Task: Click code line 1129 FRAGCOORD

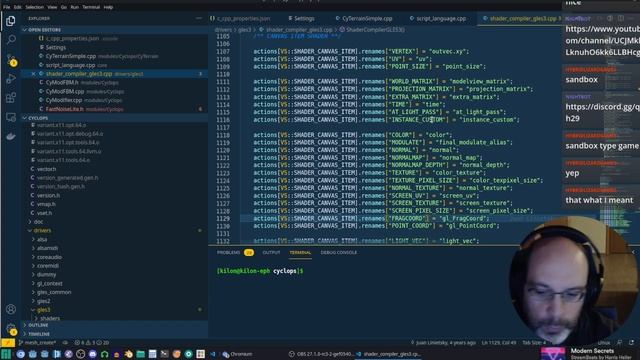Action: (371, 218)
